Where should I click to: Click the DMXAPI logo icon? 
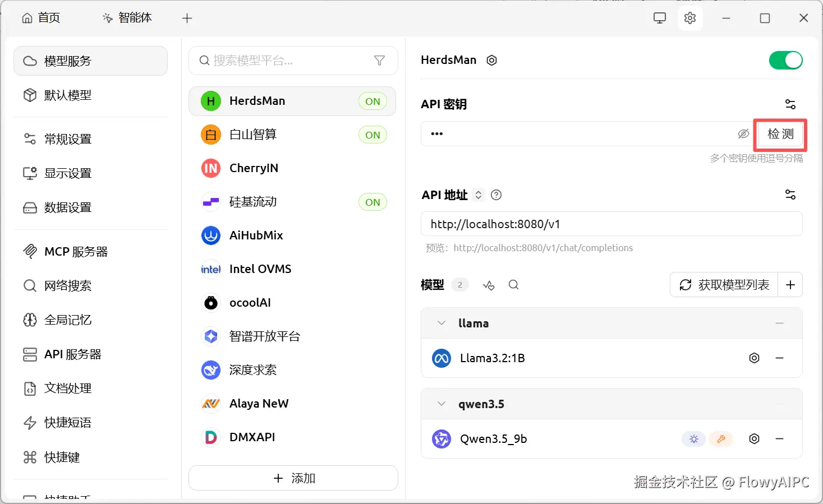point(211,437)
